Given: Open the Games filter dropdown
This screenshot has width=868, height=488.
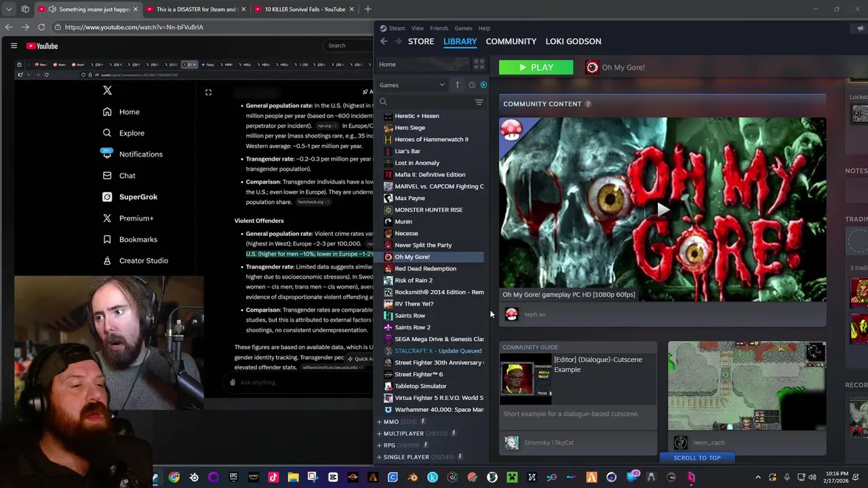Looking at the screenshot, I should click(x=412, y=85).
